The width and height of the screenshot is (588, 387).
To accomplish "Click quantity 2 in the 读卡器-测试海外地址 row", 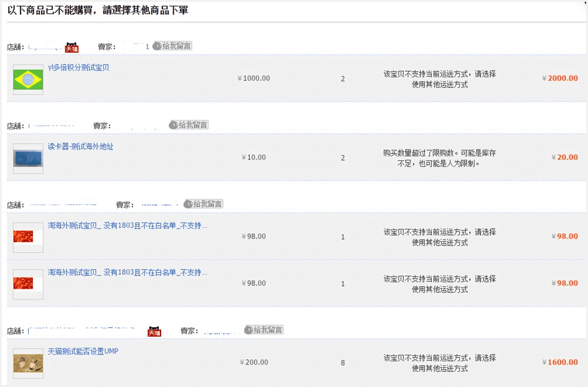I will point(343,158).
